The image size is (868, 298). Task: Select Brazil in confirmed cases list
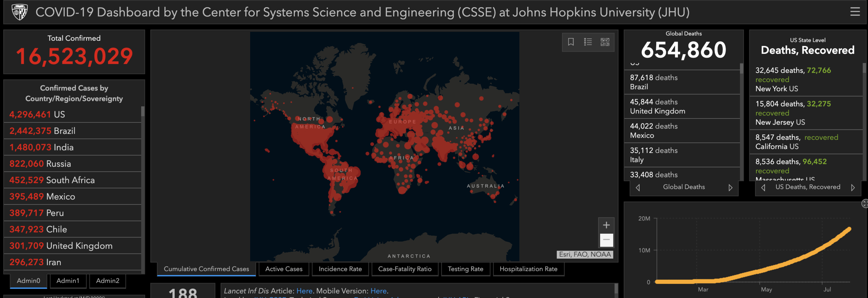tap(72, 131)
